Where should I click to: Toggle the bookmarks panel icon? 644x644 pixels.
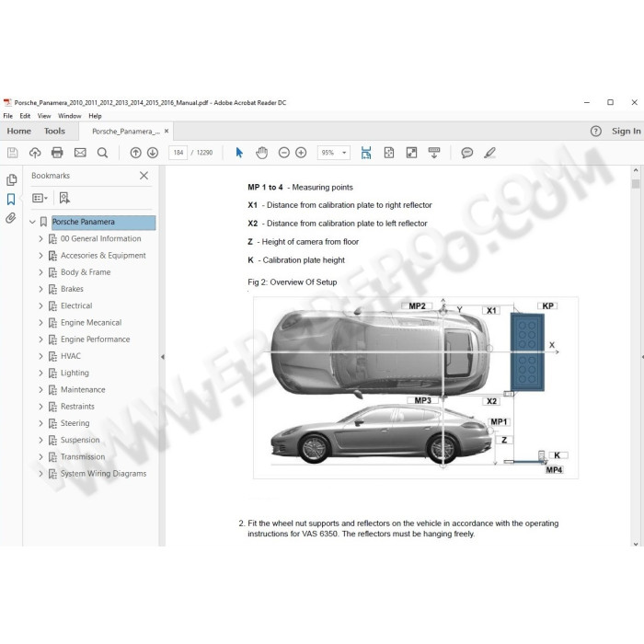pyautogui.click(x=11, y=200)
